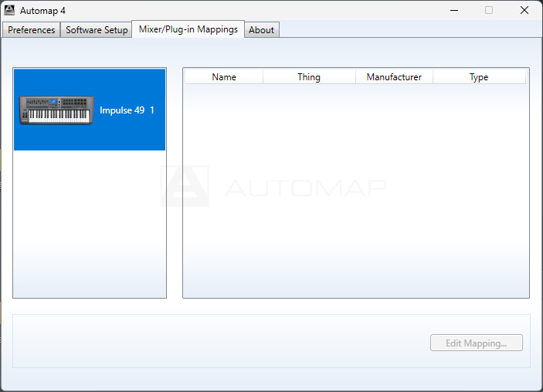543x392 pixels.
Task: Minimize the Automap 4 window
Action: (x=453, y=11)
